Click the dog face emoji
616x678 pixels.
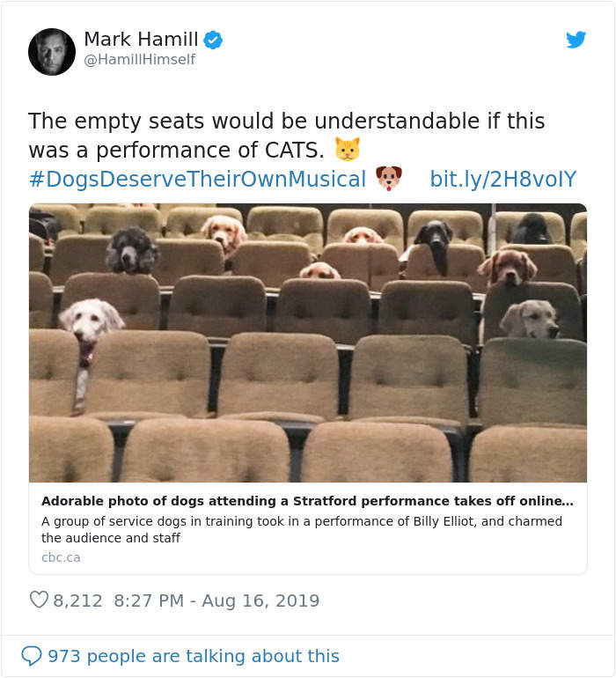click(388, 179)
